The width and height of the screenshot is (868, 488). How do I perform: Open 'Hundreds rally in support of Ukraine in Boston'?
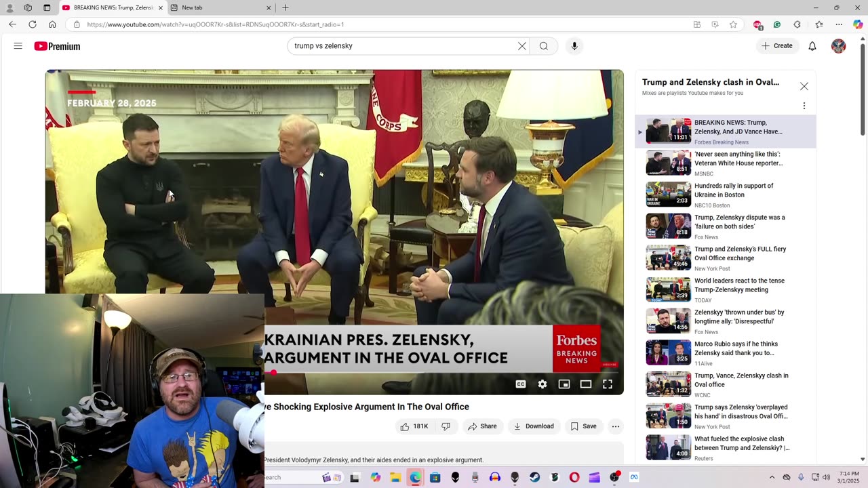point(726,195)
